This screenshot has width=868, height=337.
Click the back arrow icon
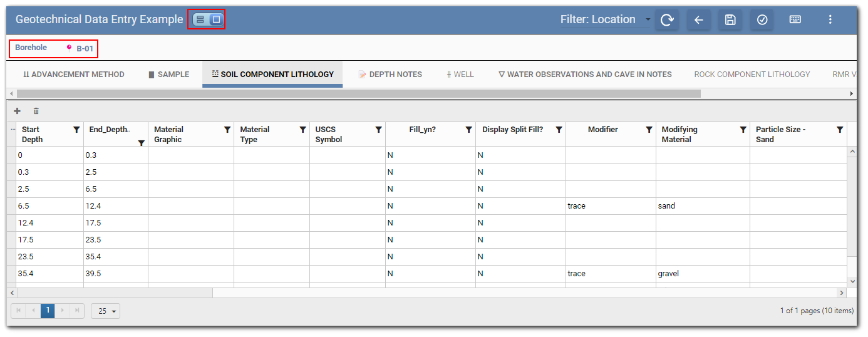(699, 20)
